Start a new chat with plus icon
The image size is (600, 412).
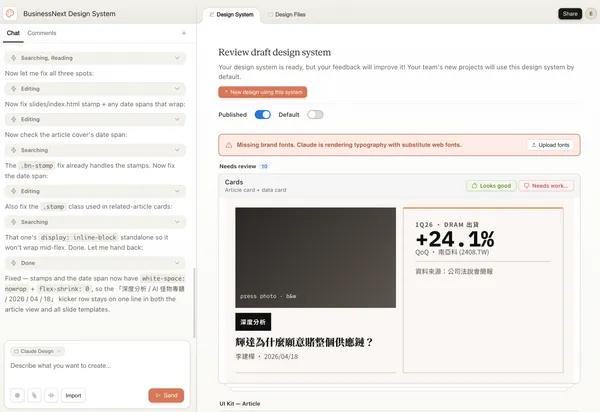click(x=184, y=33)
